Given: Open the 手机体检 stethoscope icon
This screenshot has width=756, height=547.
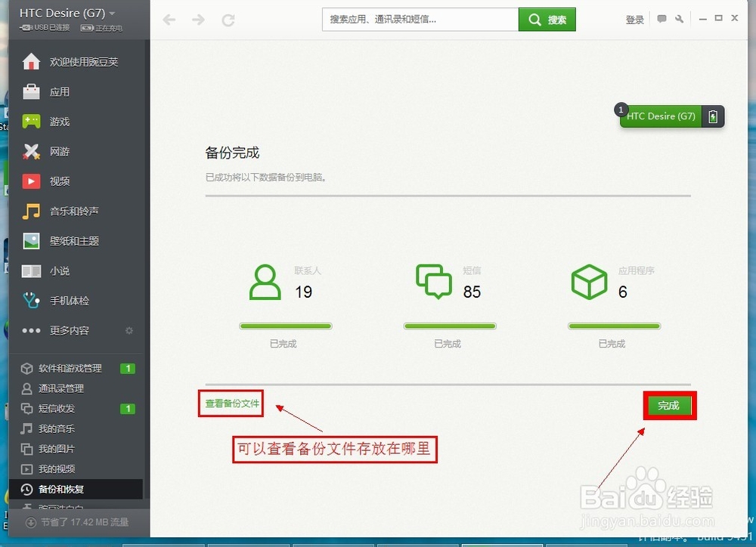Looking at the screenshot, I should pos(31,301).
